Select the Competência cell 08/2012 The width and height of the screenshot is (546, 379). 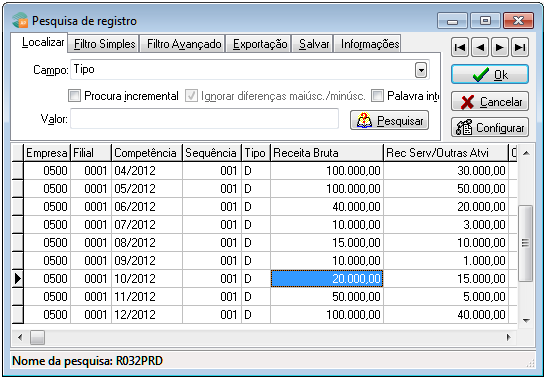pyautogui.click(x=147, y=243)
